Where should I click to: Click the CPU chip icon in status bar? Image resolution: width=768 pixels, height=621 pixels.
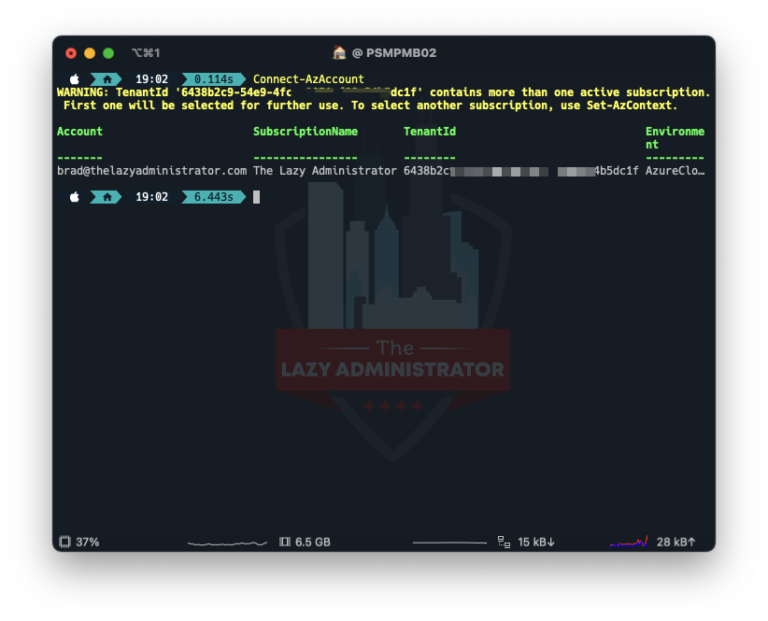pyautogui.click(x=65, y=542)
